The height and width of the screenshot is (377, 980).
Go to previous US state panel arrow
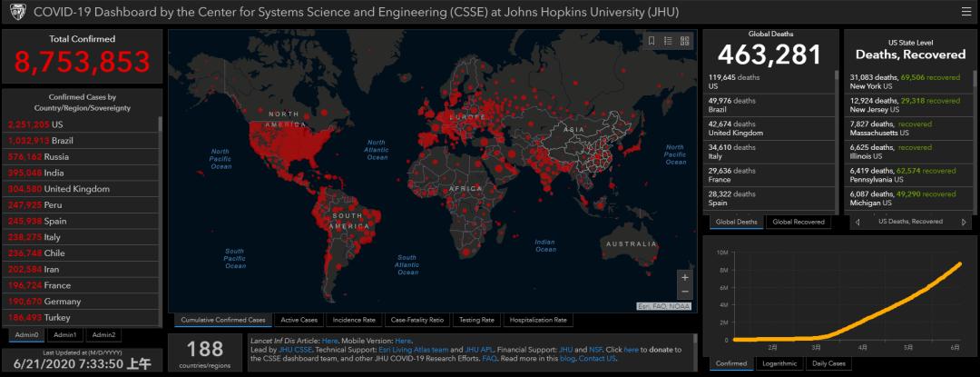[x=857, y=222]
